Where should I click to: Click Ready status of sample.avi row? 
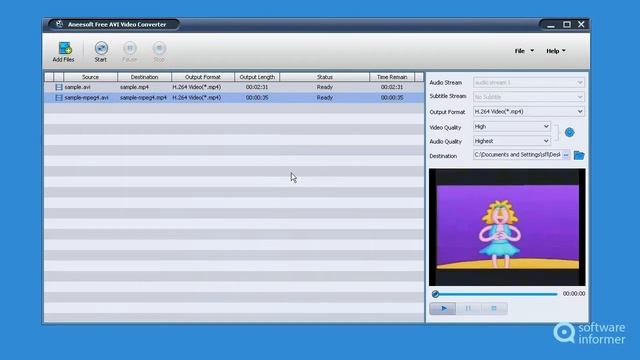point(324,87)
